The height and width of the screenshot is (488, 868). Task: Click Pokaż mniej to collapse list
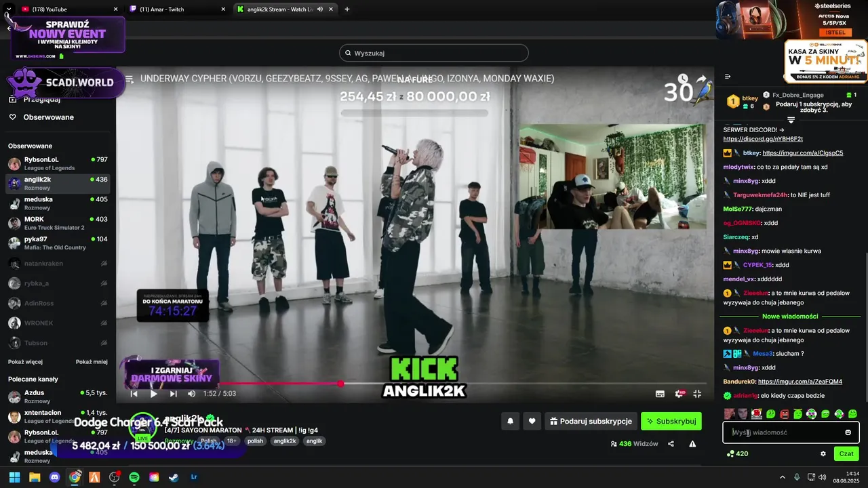pyautogui.click(x=92, y=362)
